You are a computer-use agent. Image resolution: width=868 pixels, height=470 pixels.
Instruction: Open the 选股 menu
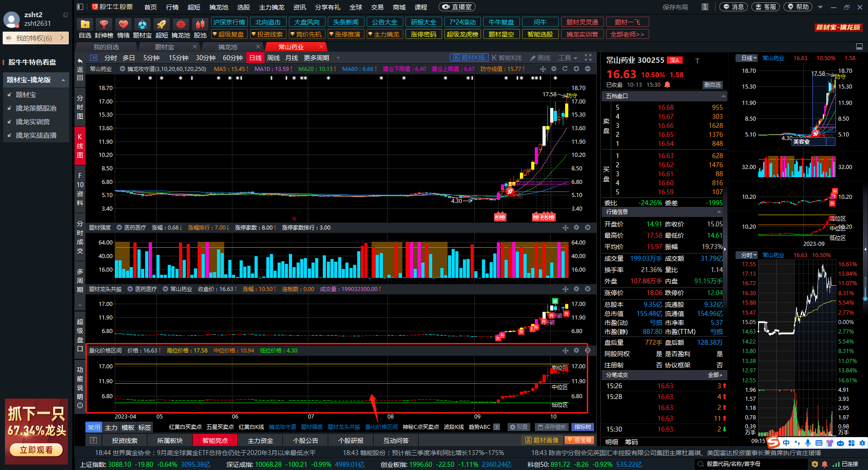click(243, 7)
